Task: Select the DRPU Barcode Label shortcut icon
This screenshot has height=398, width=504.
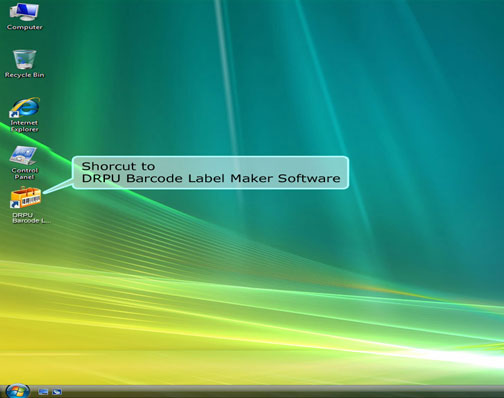Action: (x=26, y=198)
